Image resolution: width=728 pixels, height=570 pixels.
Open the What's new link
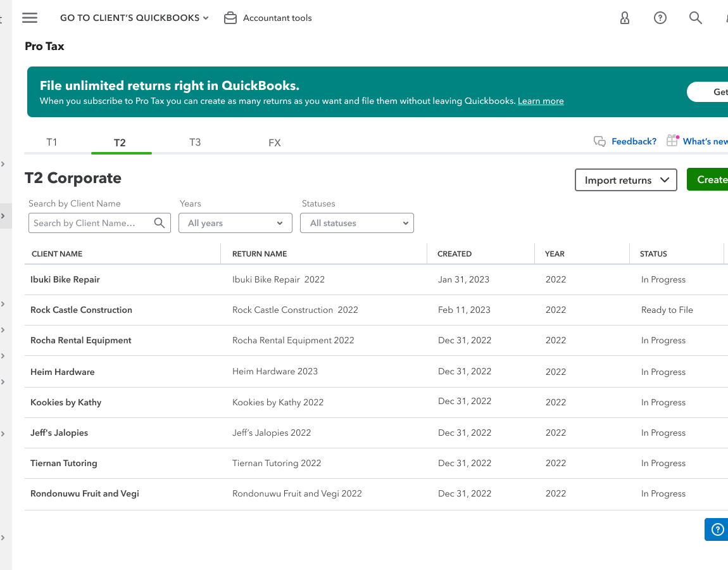click(x=705, y=141)
